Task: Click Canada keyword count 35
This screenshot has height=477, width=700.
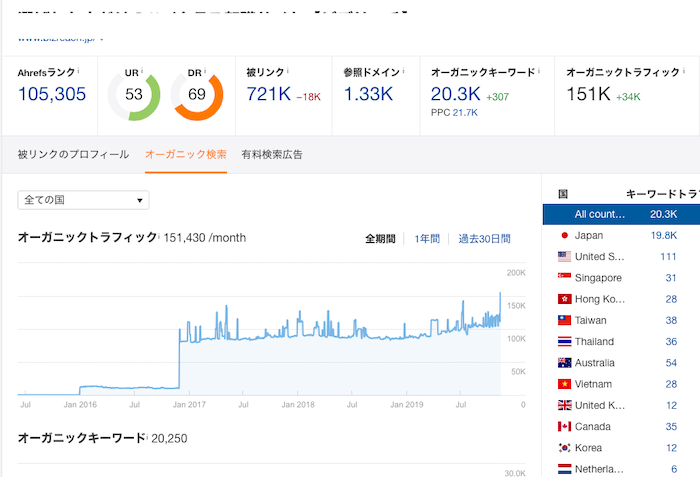Action: click(671, 427)
